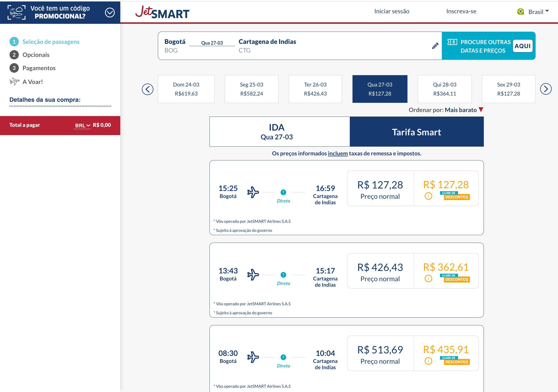Screen dimensions: 558x392
Task: Open the BRL currency dropdown
Action: (82, 125)
